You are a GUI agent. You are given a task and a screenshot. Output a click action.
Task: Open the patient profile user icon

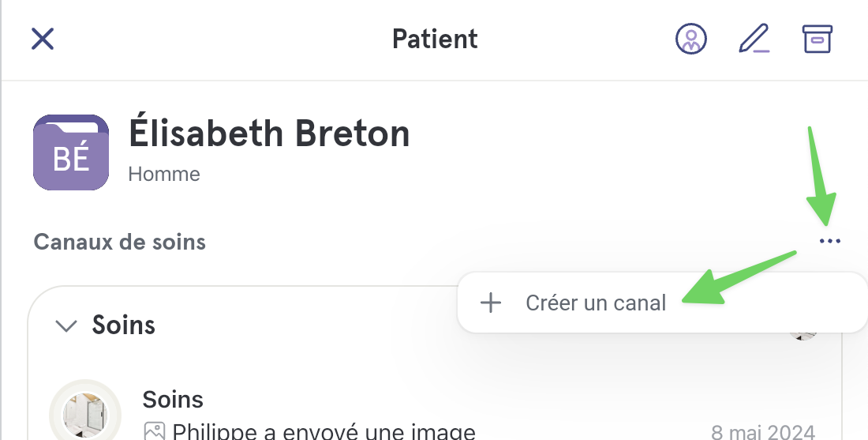(691, 39)
